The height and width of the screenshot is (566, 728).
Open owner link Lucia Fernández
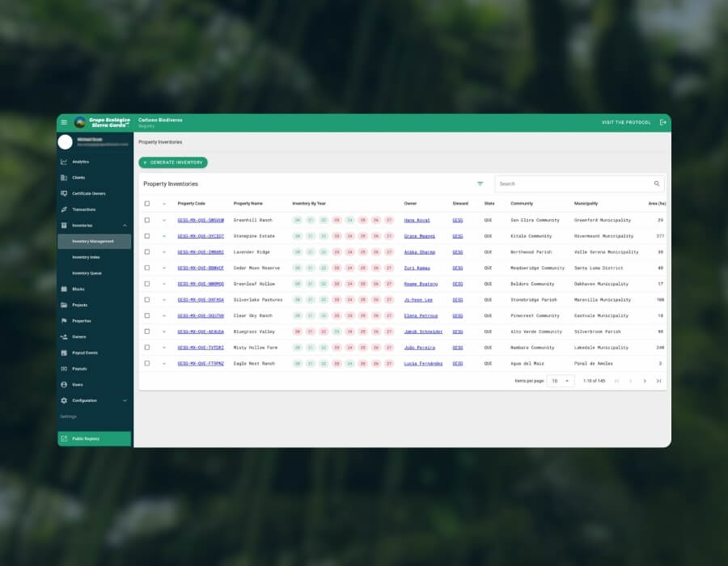click(423, 364)
